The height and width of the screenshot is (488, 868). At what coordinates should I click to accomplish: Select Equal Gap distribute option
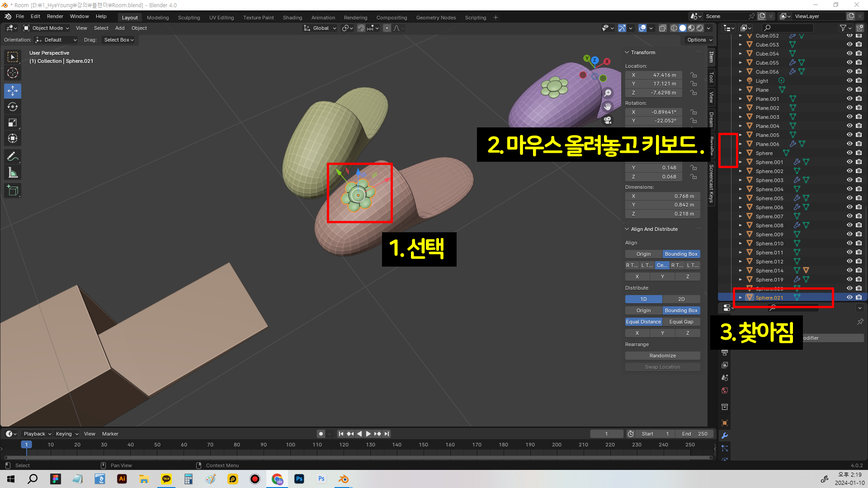click(x=681, y=322)
